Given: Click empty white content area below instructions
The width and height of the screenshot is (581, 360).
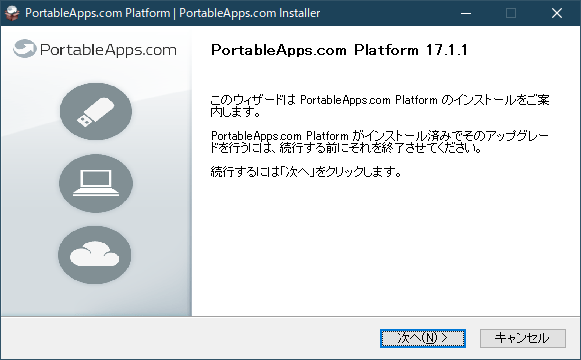Looking at the screenshot, I should (x=385, y=248).
